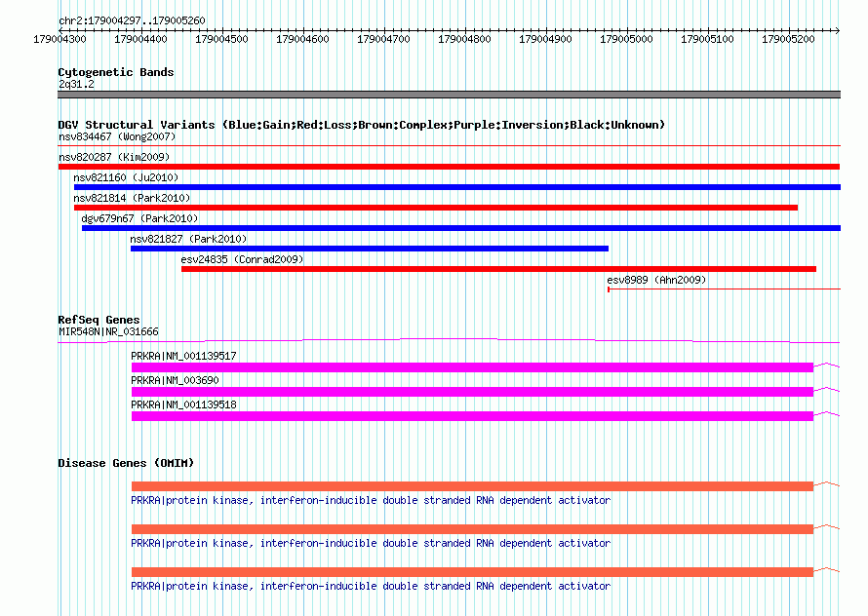Click the chr2:179004297..179005260 region label

pyautogui.click(x=132, y=20)
